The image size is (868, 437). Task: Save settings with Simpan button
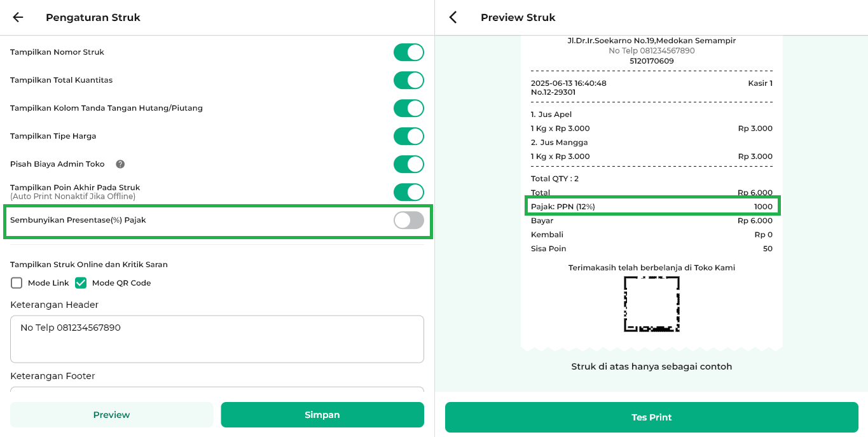[322, 415]
